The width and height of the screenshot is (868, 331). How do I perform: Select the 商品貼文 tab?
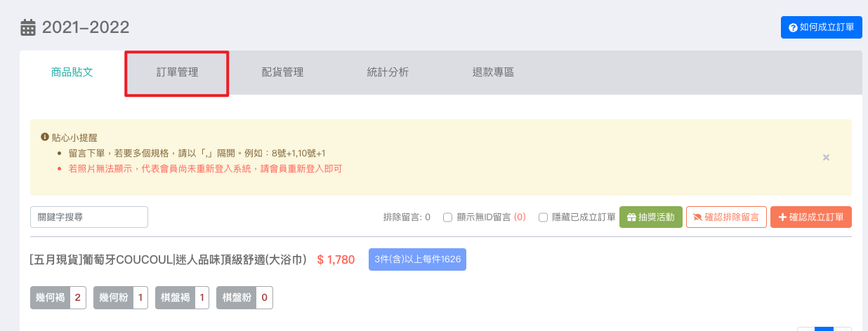pos(72,72)
